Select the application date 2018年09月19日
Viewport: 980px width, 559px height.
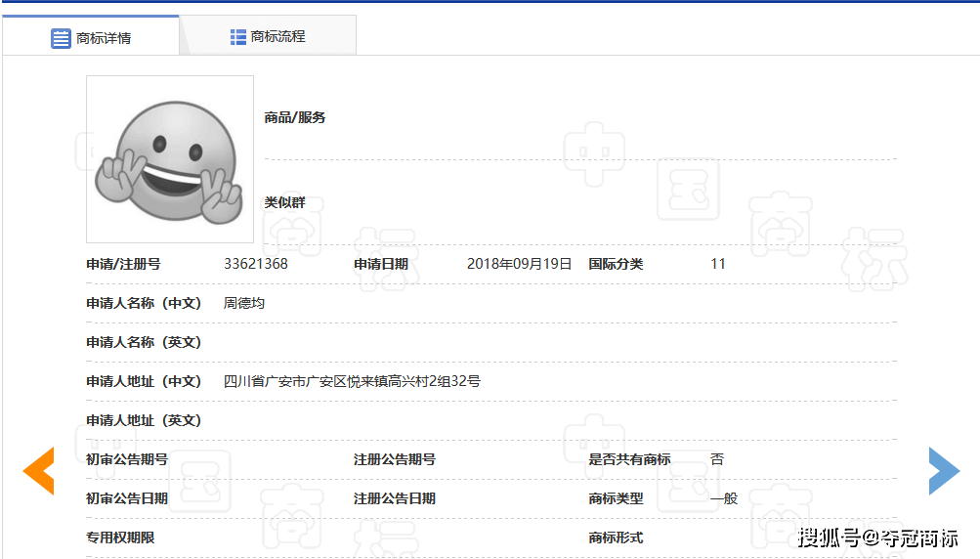coord(519,264)
